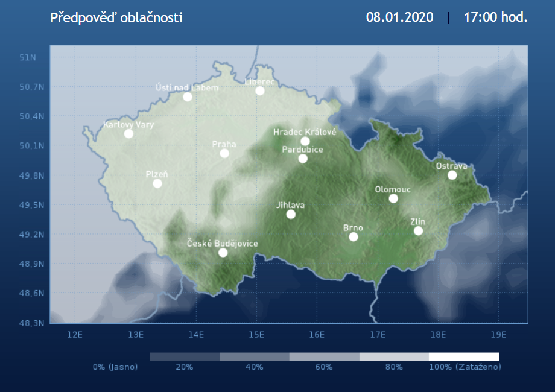Click the '48,6N' latitude label
Screen dimensions: 555x392
click(x=32, y=293)
